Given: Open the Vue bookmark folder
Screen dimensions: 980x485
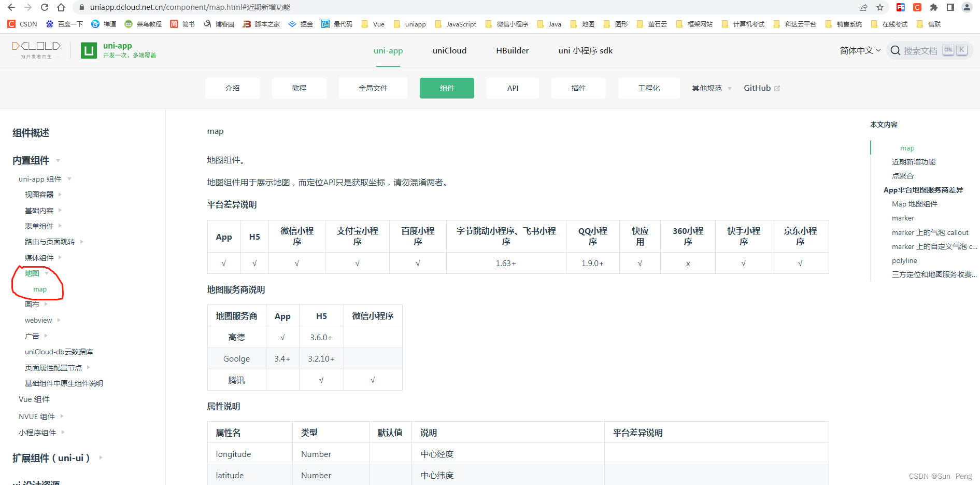Looking at the screenshot, I should [x=373, y=24].
